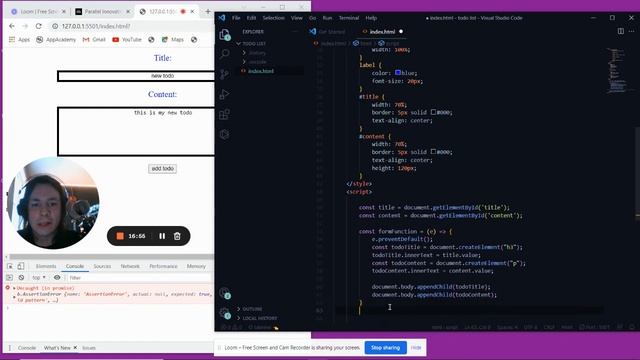Open Source Control view in VS Code
Viewport: 640px width, 360px height.
pos(224,74)
